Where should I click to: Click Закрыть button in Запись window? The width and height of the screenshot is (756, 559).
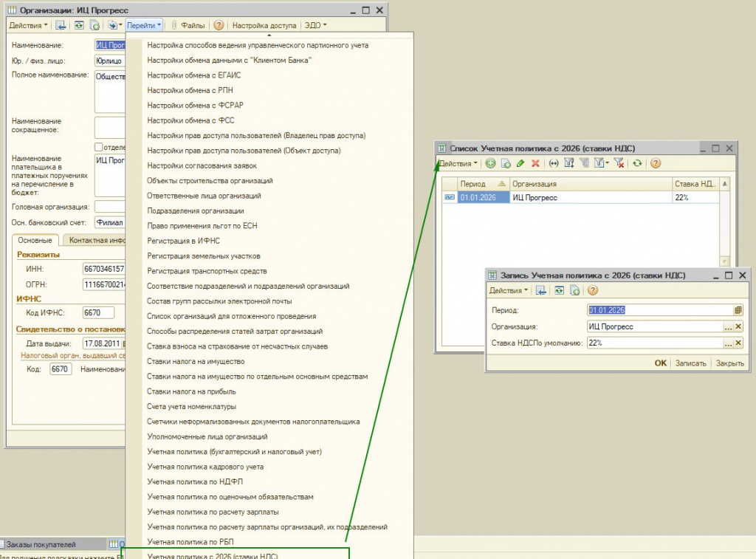tap(729, 363)
